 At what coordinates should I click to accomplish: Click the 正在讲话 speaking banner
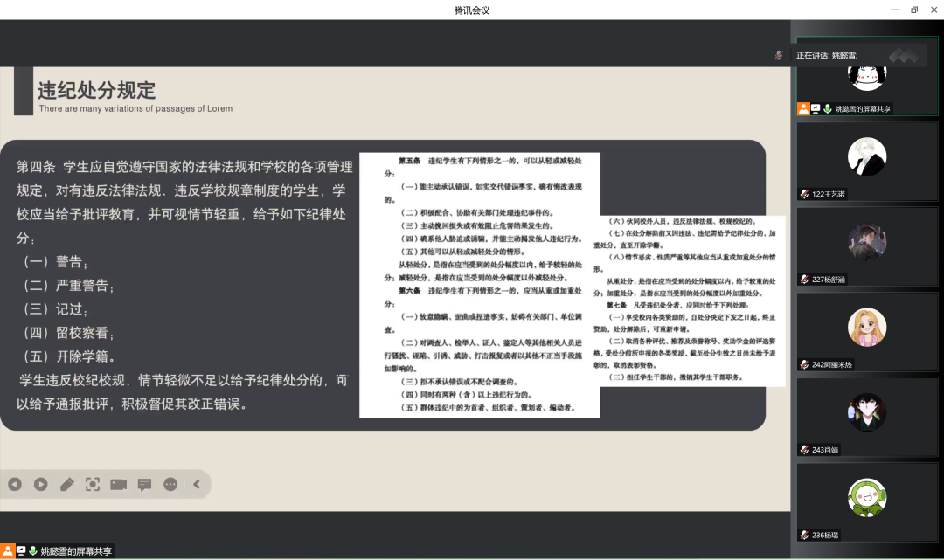click(827, 55)
